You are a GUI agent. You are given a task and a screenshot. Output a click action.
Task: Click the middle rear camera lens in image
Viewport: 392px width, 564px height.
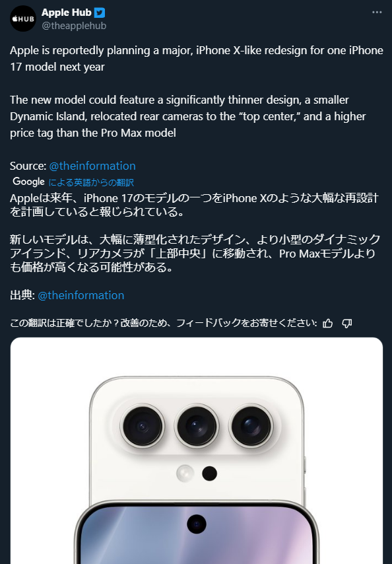click(x=197, y=426)
